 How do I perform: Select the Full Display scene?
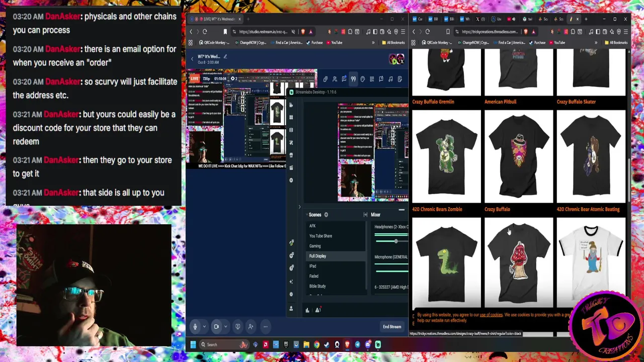(x=336, y=256)
